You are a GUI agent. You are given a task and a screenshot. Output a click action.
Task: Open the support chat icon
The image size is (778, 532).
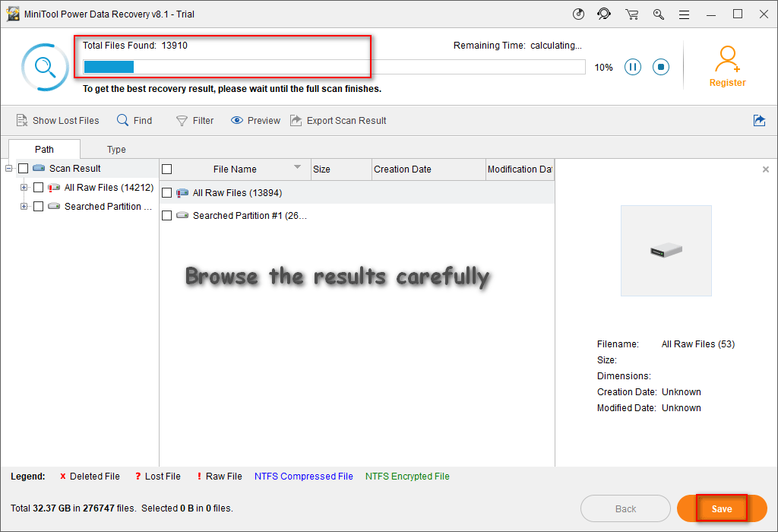coord(604,14)
